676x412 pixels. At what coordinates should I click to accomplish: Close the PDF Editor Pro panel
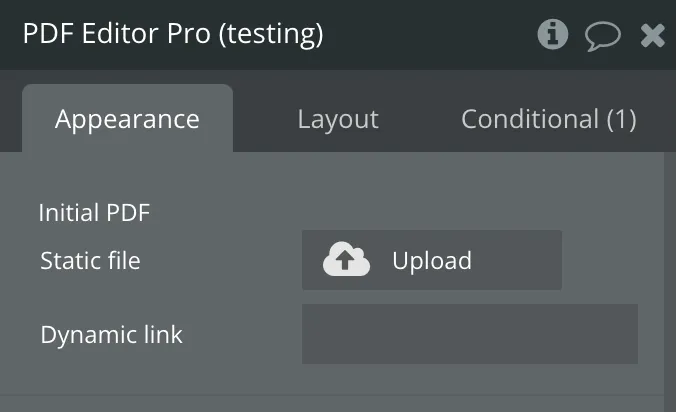pos(652,36)
